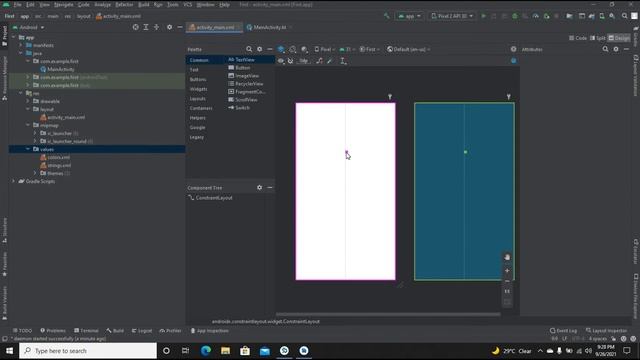Expand the manifests folder
The height and width of the screenshot is (360, 640).
[x=21, y=45]
